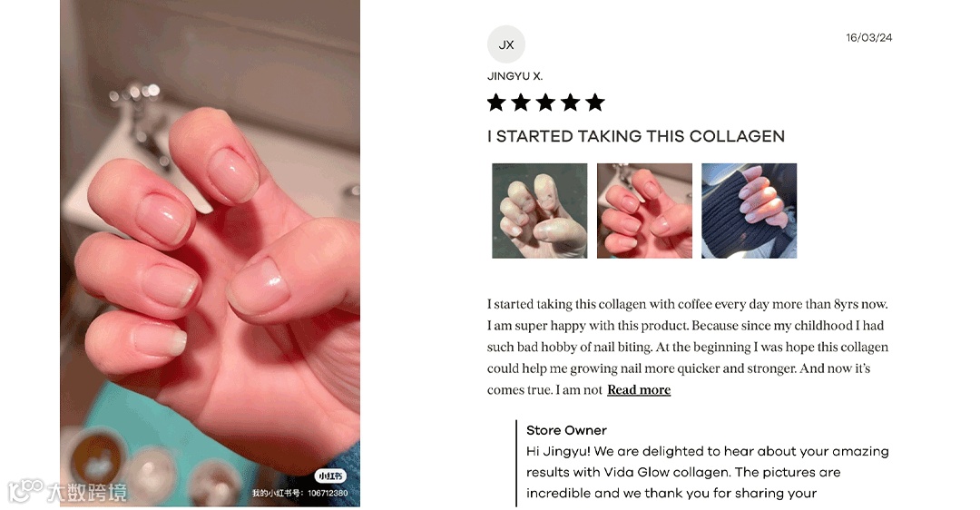Viewport: 980px width, 510px height.
Task: Click the fourth rating star
Action: point(570,103)
